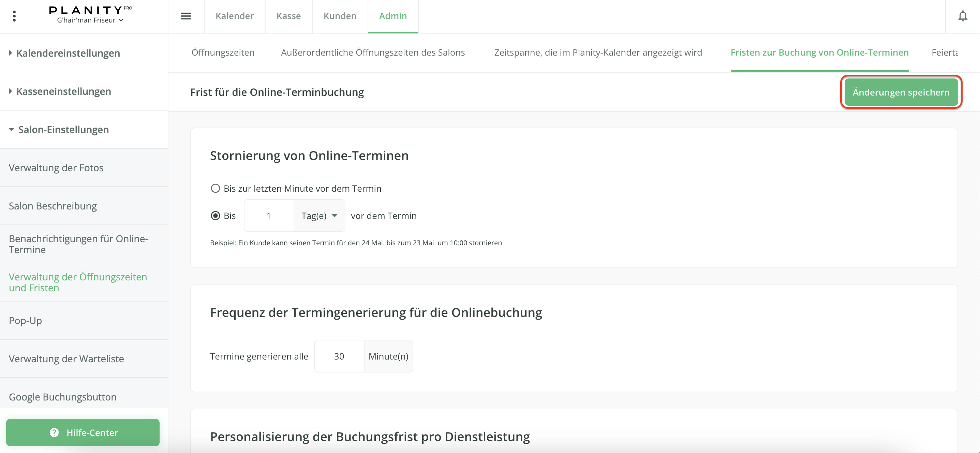
Task: Select the 'Bis' days-before radio option
Action: pos(215,216)
